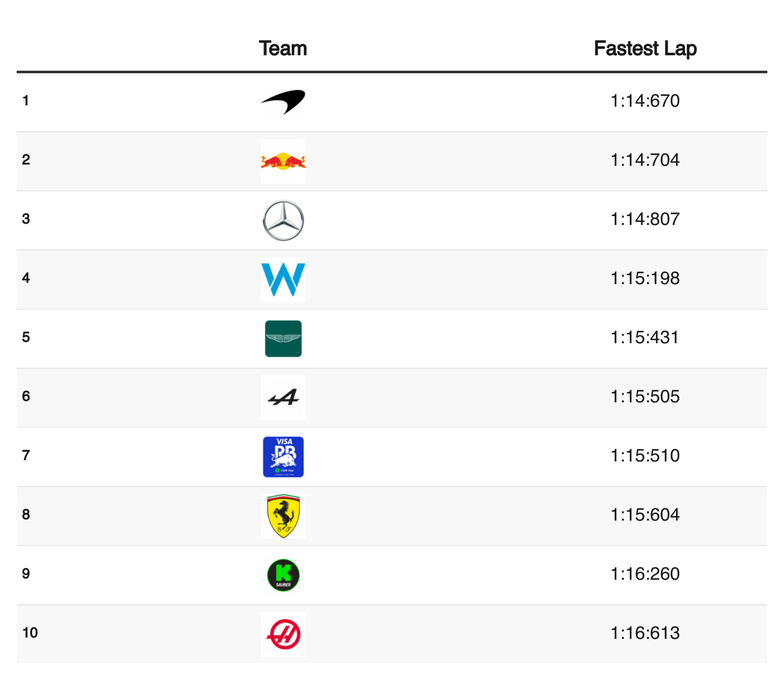
Task: Click the Haas team logo
Action: (x=283, y=634)
